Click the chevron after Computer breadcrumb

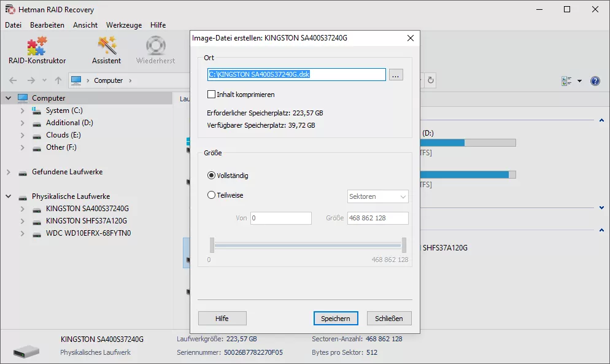130,80
